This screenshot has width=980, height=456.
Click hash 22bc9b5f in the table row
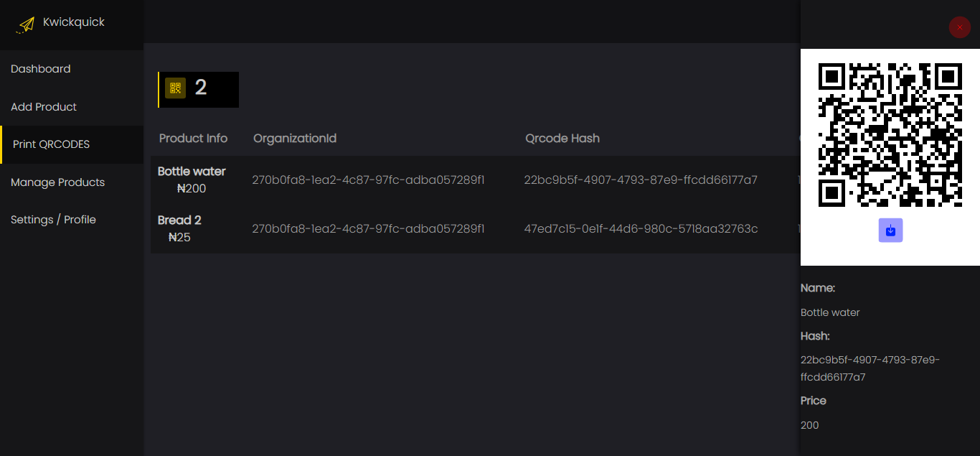click(x=641, y=180)
